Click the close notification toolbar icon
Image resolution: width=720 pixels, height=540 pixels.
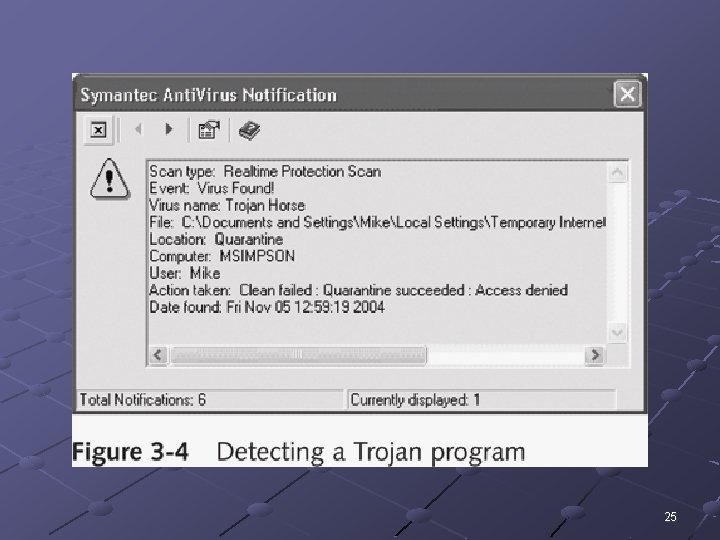(x=98, y=130)
